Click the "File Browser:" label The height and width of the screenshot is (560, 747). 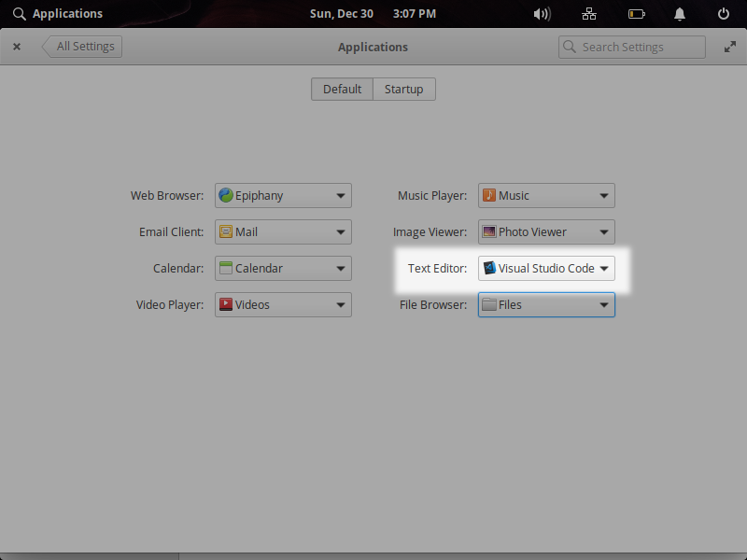[x=433, y=305]
